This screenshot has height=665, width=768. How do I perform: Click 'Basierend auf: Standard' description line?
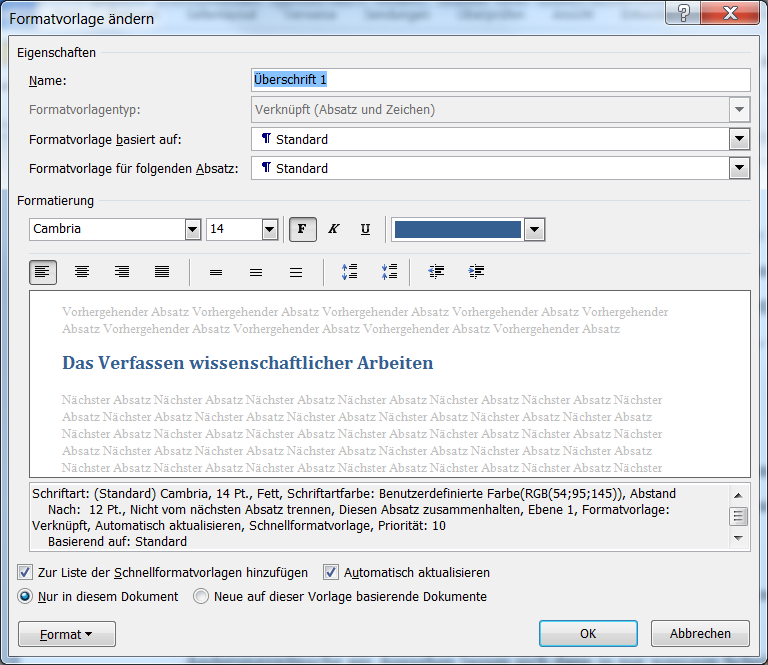[x=117, y=542]
